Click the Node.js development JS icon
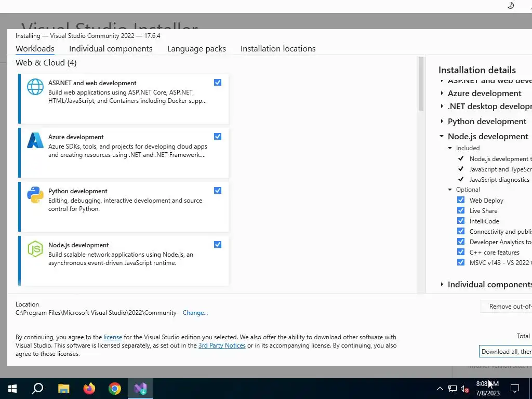 tap(35, 249)
